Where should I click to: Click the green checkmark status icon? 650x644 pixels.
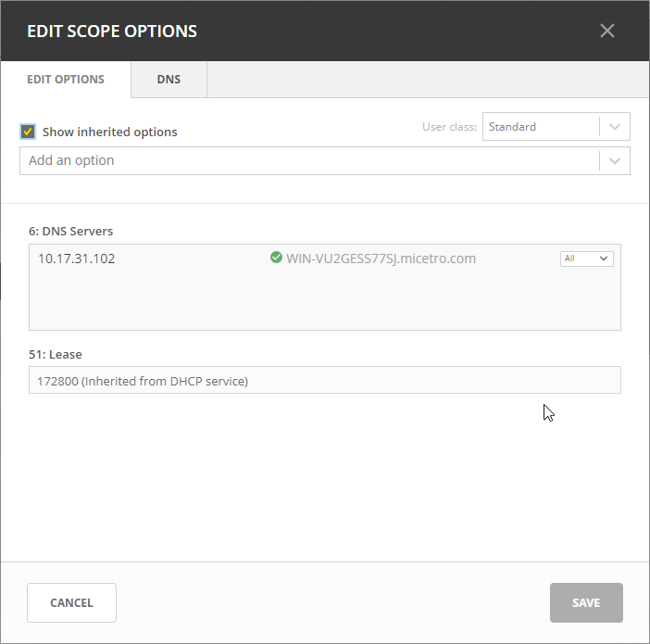[x=276, y=258]
